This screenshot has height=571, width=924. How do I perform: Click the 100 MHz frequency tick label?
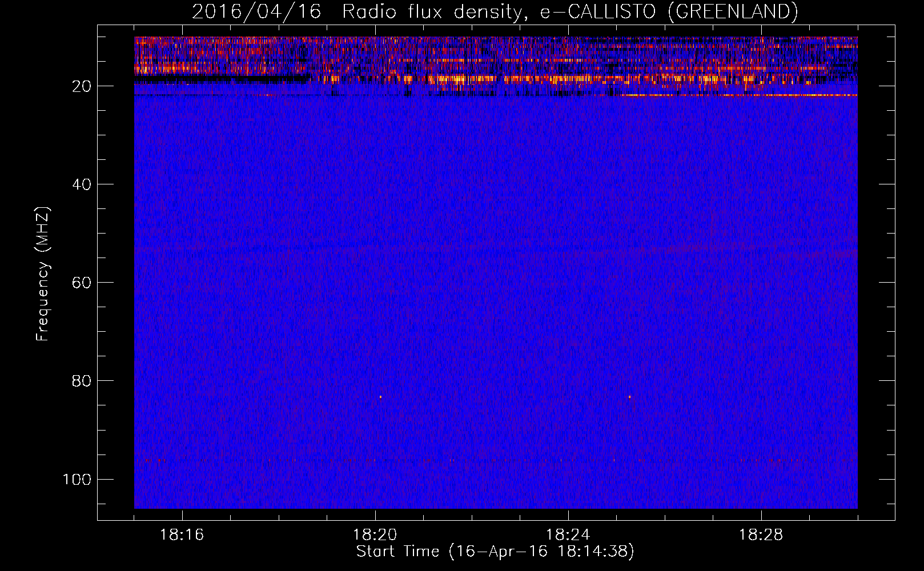click(77, 479)
